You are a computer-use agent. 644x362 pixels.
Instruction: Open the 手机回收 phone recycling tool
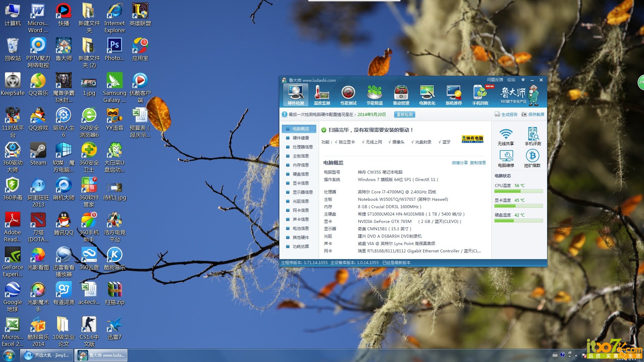[480, 95]
